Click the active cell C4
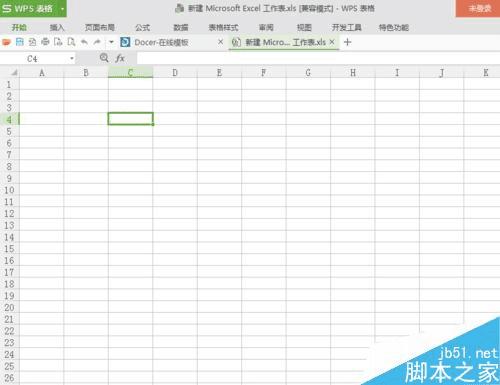The width and height of the screenshot is (500, 385). click(130, 119)
